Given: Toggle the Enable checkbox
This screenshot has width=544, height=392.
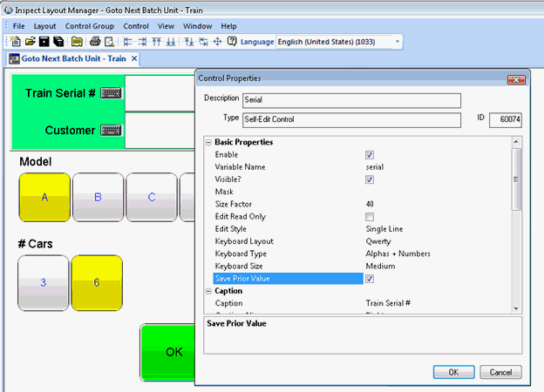Looking at the screenshot, I should pyautogui.click(x=370, y=154).
